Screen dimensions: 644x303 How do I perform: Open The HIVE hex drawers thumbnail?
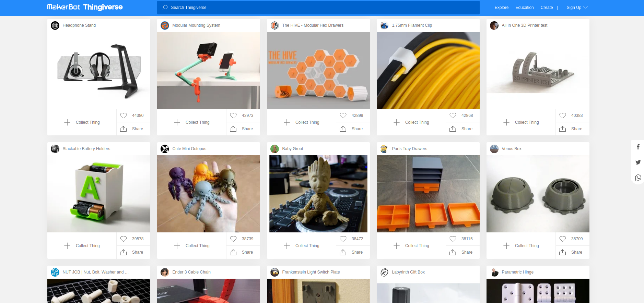click(x=318, y=71)
